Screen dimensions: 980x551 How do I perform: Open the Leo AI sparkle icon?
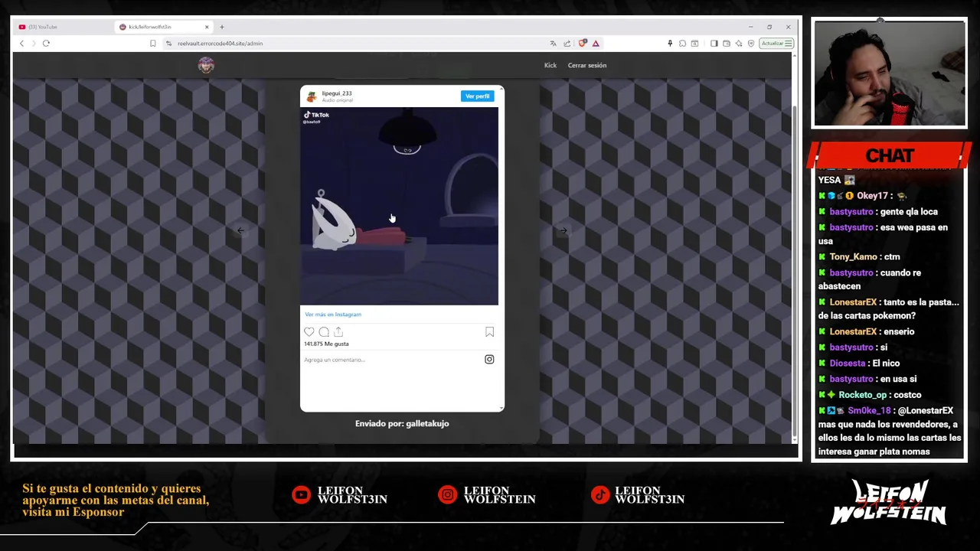coord(739,44)
